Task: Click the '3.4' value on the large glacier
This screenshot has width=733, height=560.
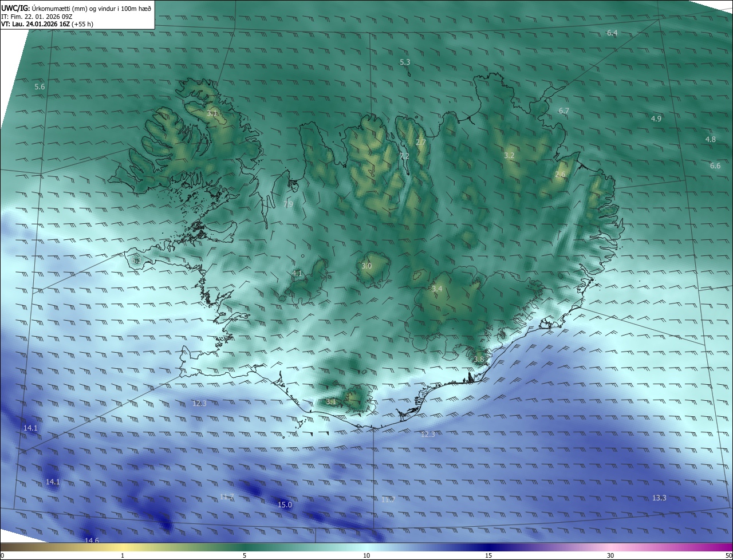Action: [x=437, y=289]
